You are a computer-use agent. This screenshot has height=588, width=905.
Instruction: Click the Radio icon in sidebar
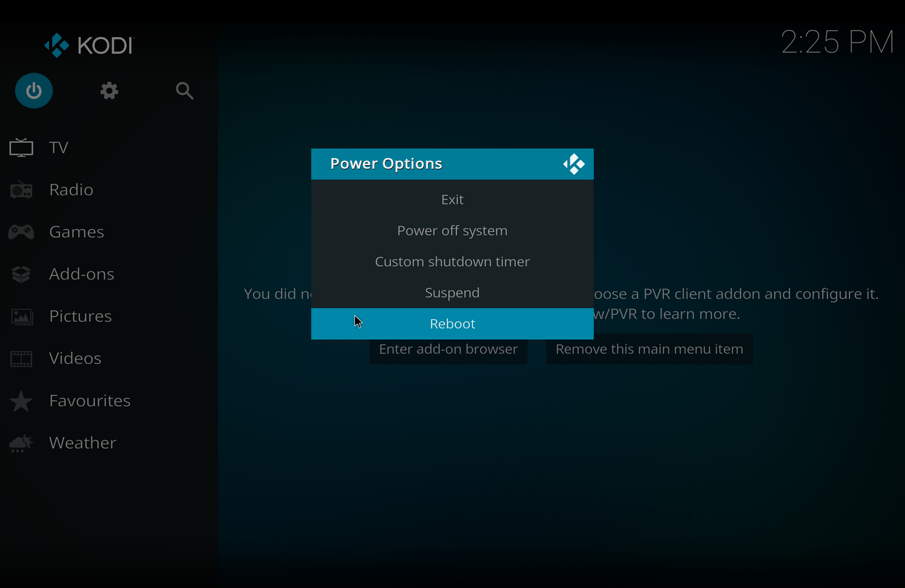(x=21, y=189)
